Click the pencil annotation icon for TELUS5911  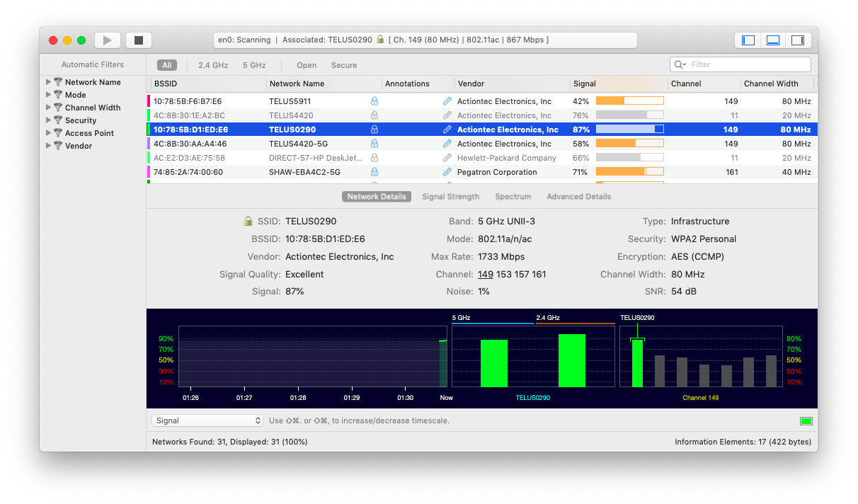pyautogui.click(x=447, y=101)
